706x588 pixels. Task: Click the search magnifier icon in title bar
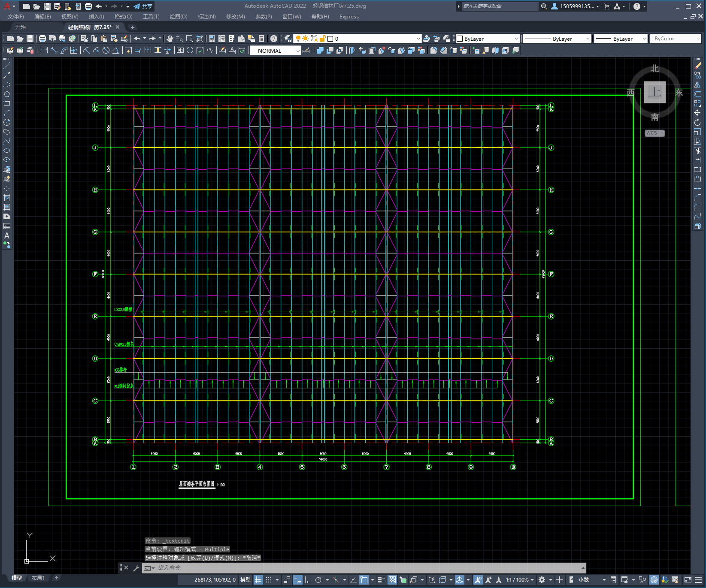pyautogui.click(x=544, y=6)
